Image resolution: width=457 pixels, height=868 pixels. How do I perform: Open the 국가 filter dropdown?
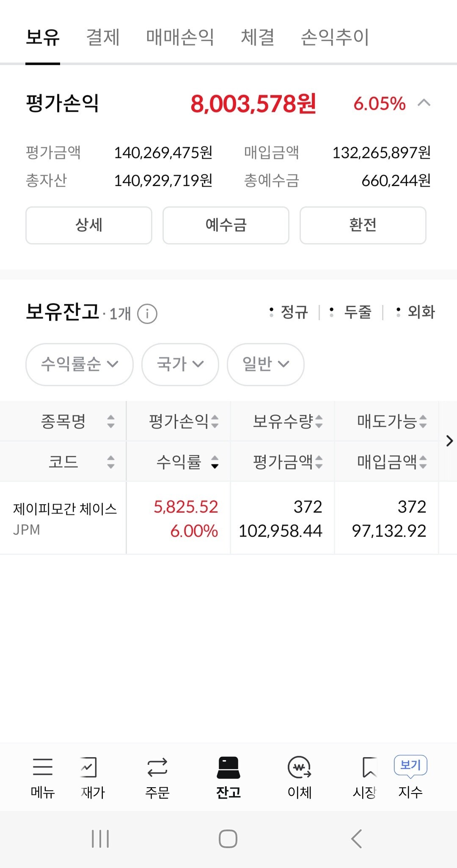coord(180,364)
